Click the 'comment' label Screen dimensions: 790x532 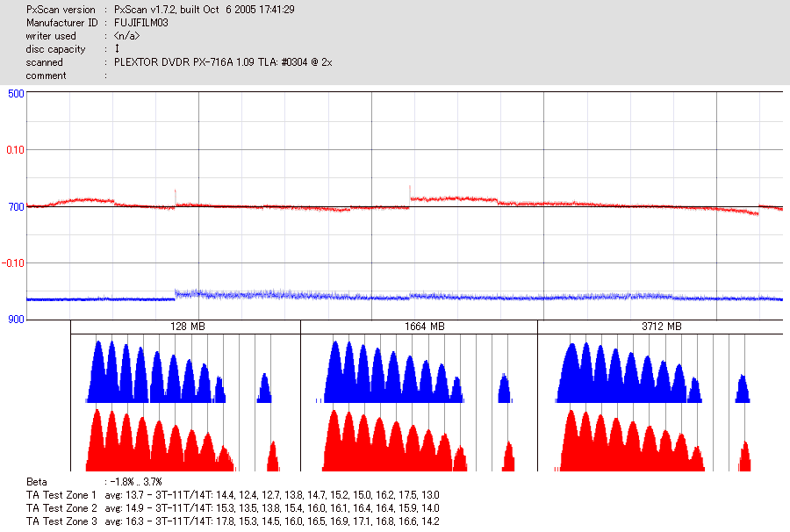pyautogui.click(x=46, y=75)
